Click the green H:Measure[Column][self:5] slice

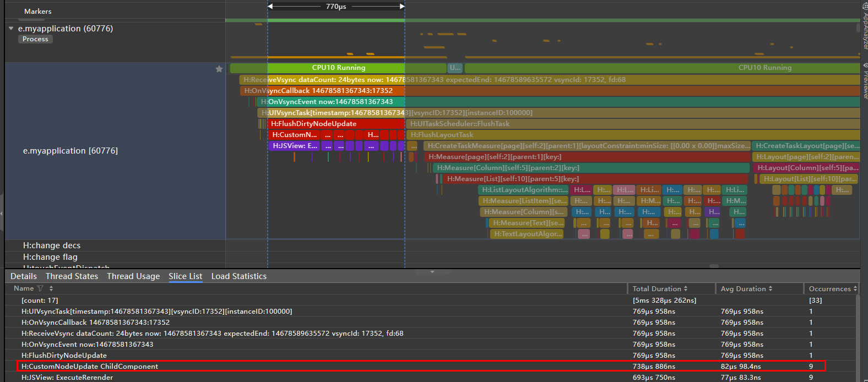[591, 168]
